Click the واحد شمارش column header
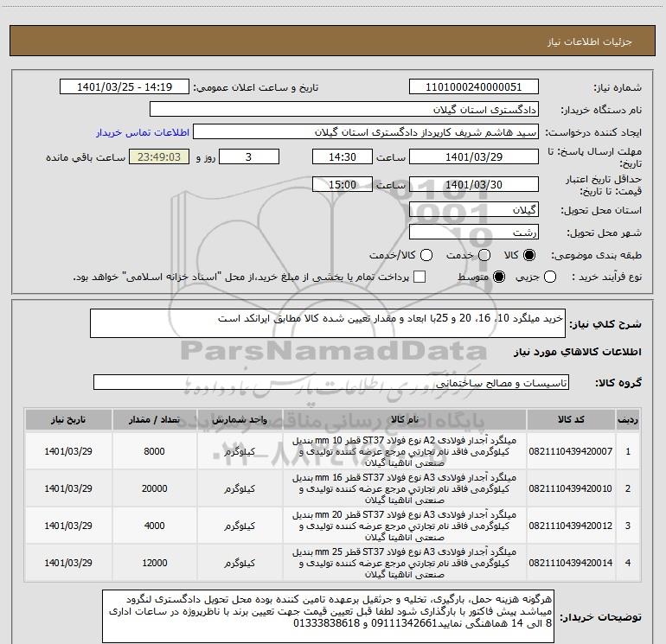This screenshot has height=644, width=666. pyautogui.click(x=240, y=420)
